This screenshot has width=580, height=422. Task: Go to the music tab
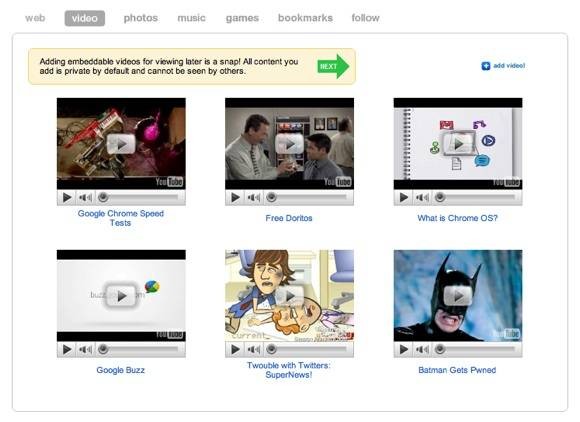(191, 18)
